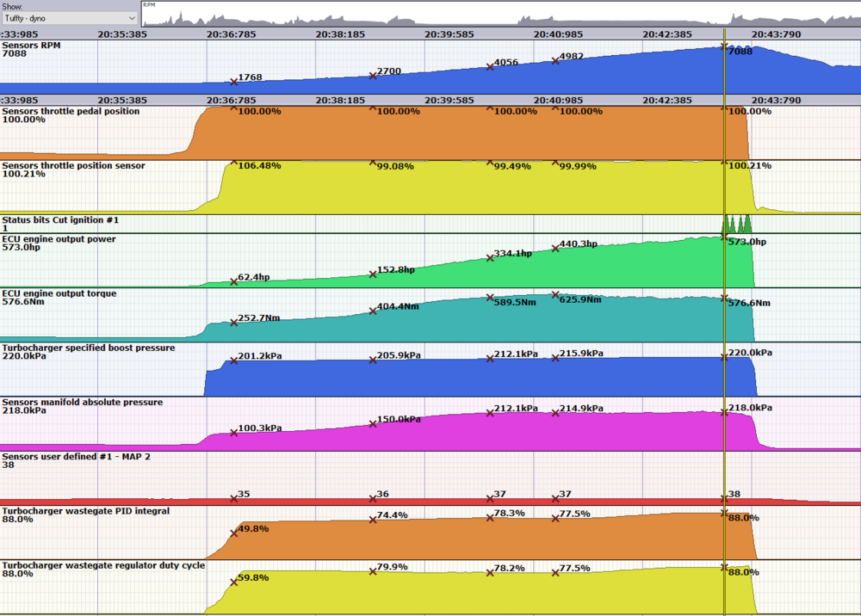Viewport: 861px width, 616px height.
Task: Click the MAP 2 user defined sensor label
Action: 77,456
